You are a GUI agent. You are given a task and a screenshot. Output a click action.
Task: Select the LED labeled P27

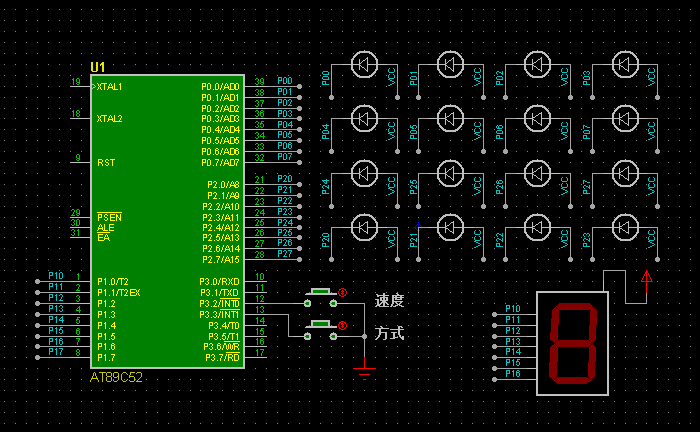pos(624,174)
